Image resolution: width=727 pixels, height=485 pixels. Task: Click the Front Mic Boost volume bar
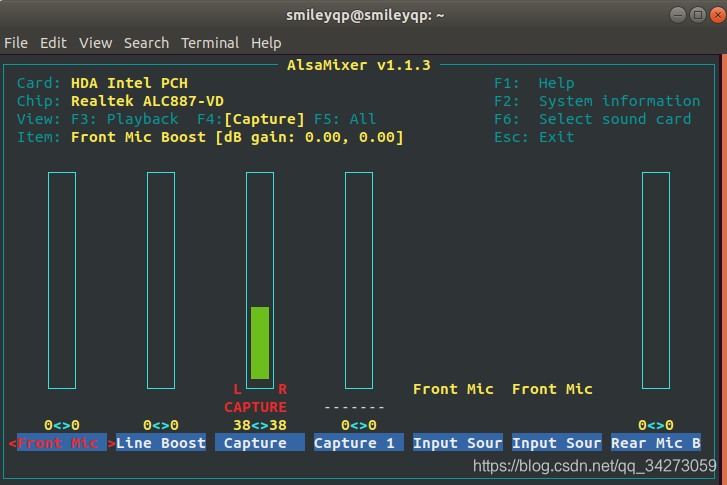(x=62, y=281)
